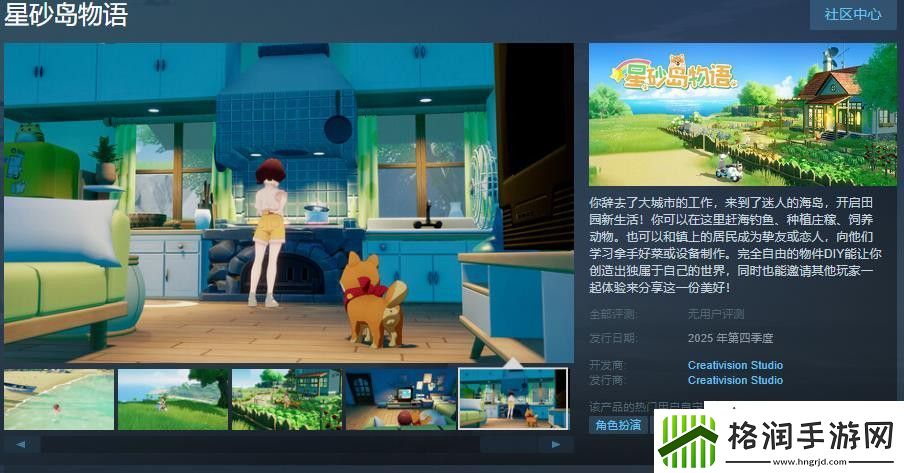Click the 角色扮演 tag
Image resolution: width=904 pixels, height=473 pixels.
[618, 425]
